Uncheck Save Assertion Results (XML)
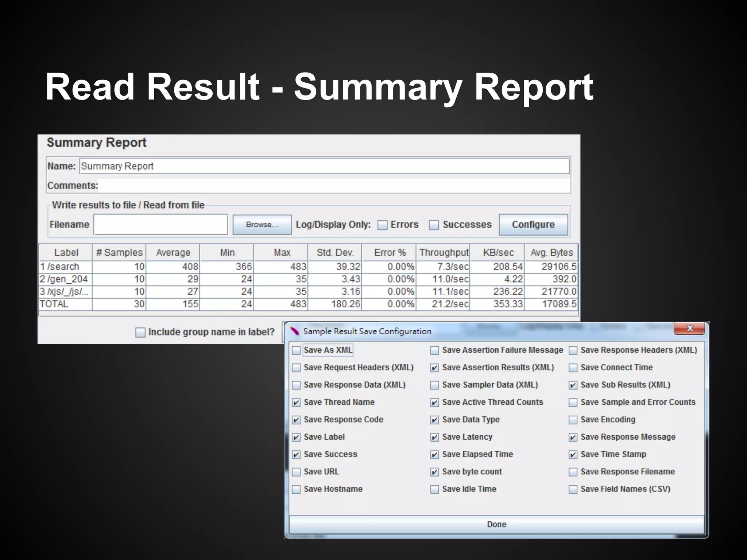747x560 pixels. (x=434, y=367)
